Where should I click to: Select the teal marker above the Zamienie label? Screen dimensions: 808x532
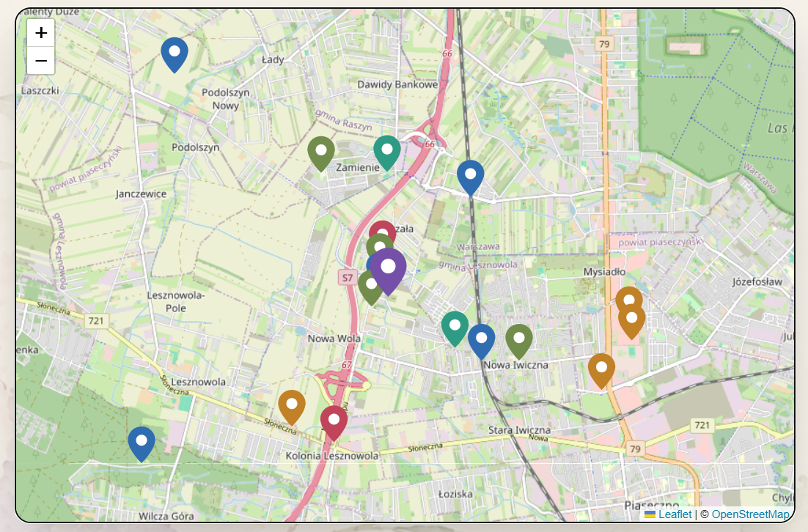pyautogui.click(x=387, y=153)
